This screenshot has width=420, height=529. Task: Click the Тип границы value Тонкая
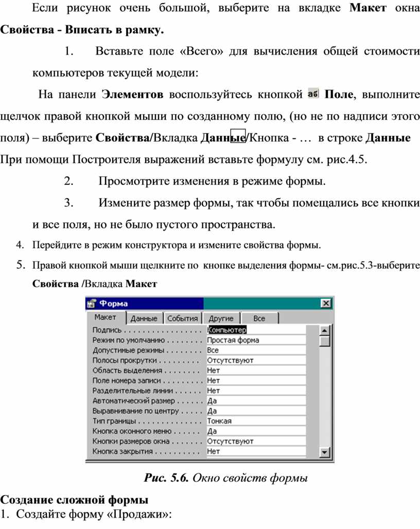pos(255,421)
